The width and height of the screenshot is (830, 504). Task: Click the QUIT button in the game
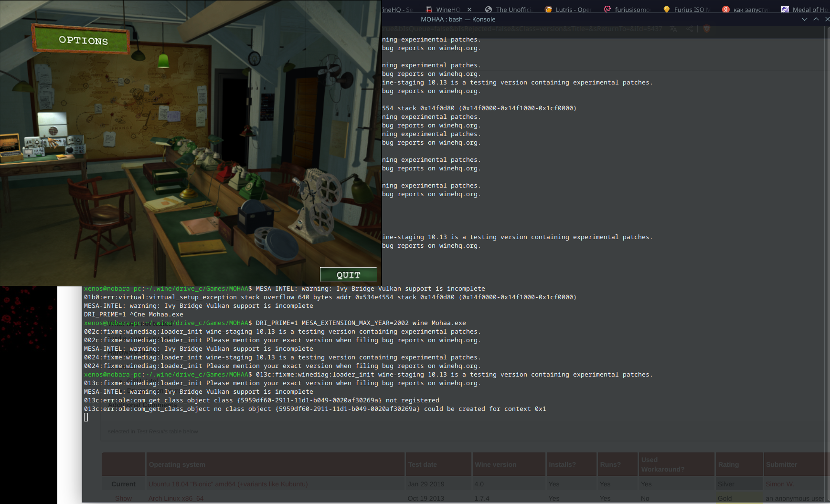click(x=348, y=274)
